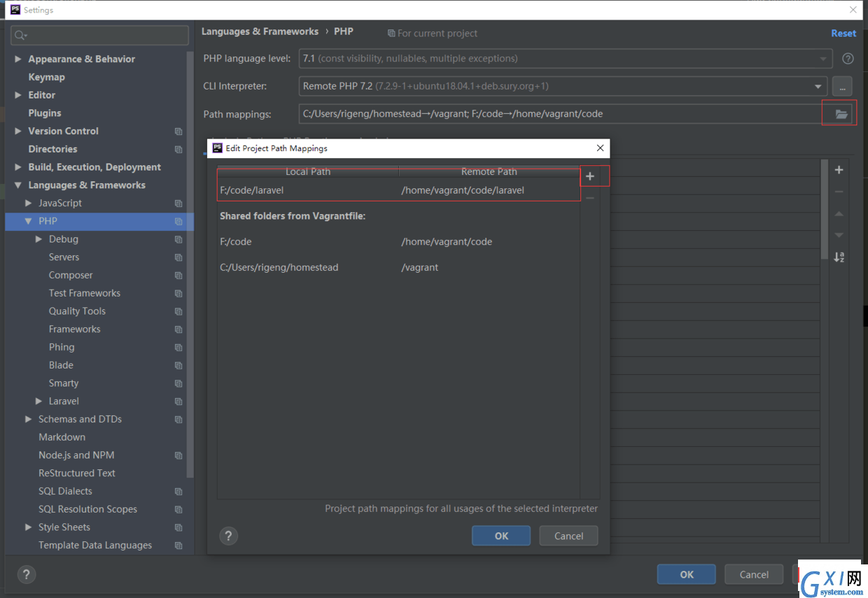Open Test Frameworks settings page
The width and height of the screenshot is (868, 598).
pos(85,293)
